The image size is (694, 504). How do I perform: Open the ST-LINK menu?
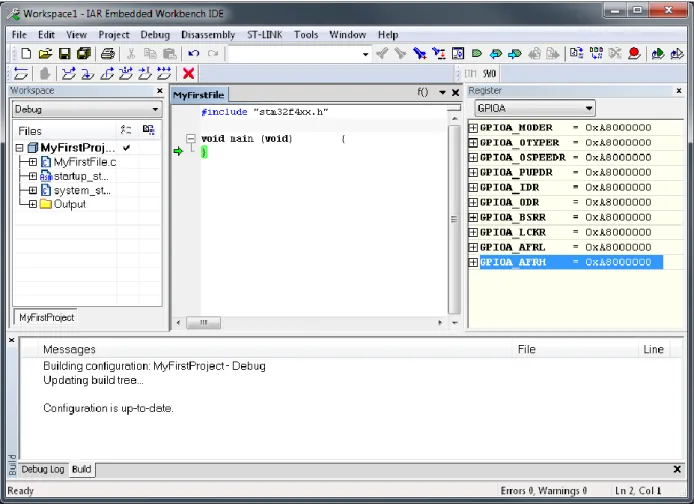[x=265, y=35]
